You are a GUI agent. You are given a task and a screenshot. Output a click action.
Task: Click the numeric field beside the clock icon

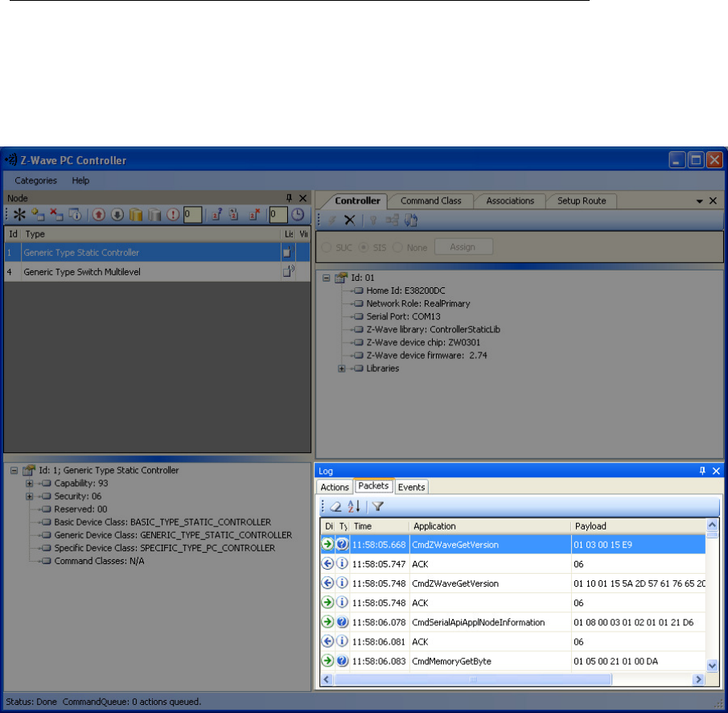pos(278,215)
